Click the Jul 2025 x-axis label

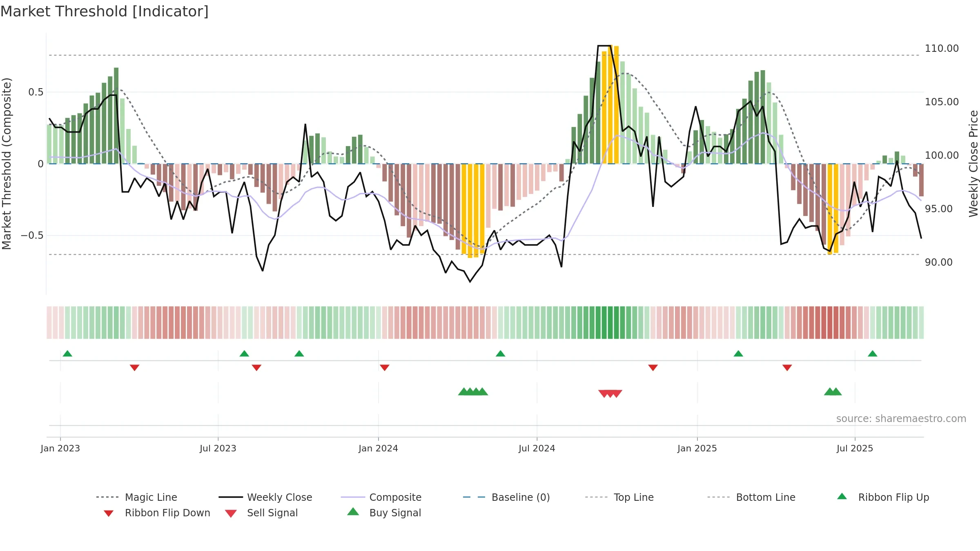[x=855, y=448]
